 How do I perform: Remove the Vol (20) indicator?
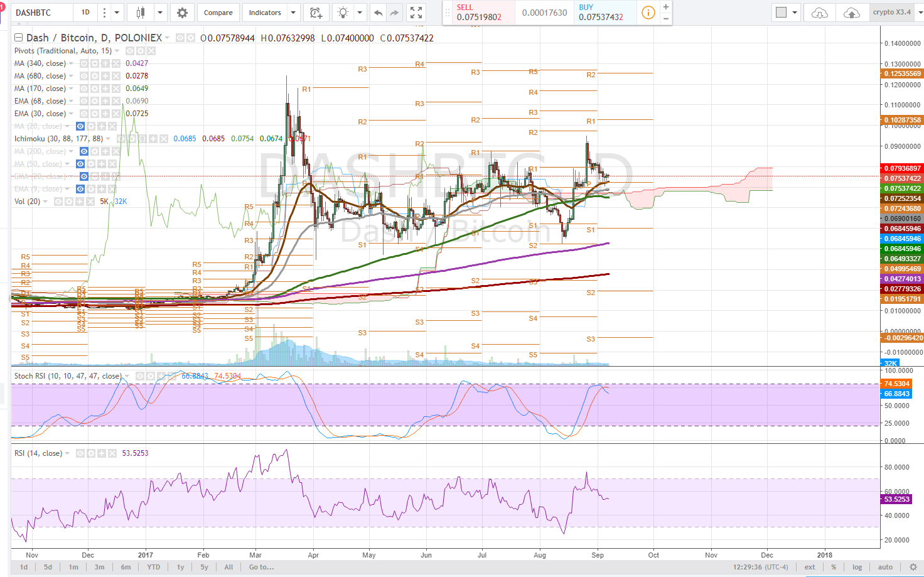click(x=90, y=202)
